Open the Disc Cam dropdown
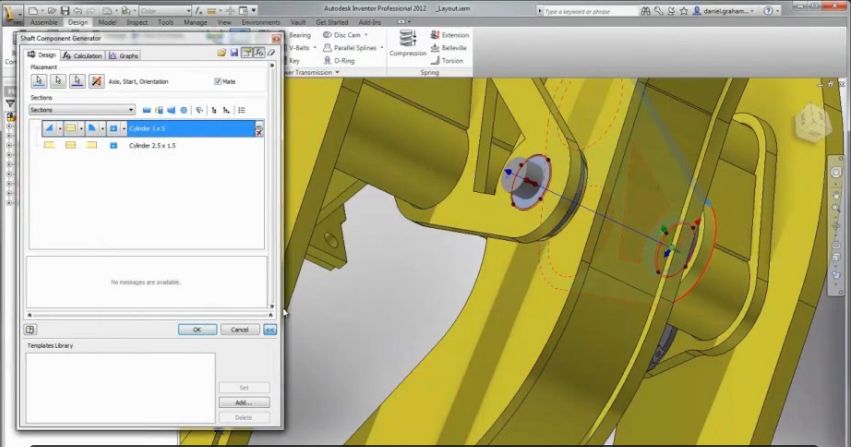Viewport: 851px width, 447px height. [365, 35]
